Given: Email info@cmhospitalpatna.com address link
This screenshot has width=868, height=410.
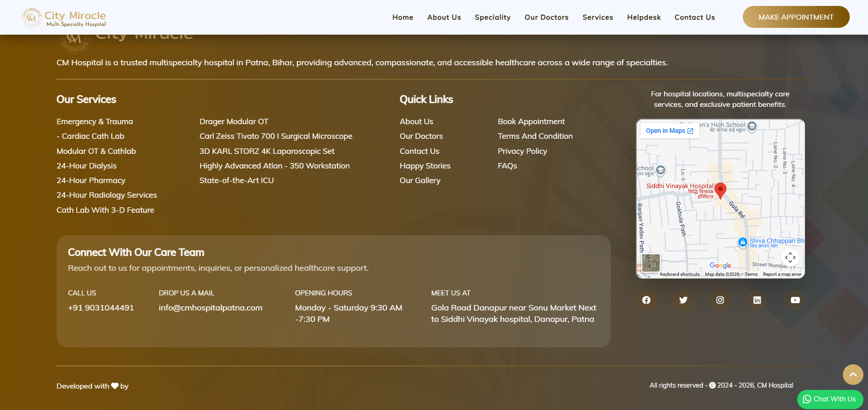Looking at the screenshot, I should [x=210, y=308].
